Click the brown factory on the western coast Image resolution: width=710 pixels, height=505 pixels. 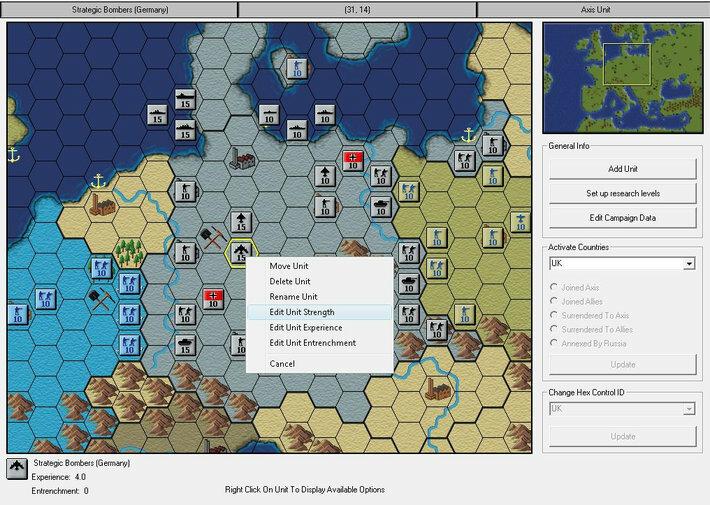[101, 205]
